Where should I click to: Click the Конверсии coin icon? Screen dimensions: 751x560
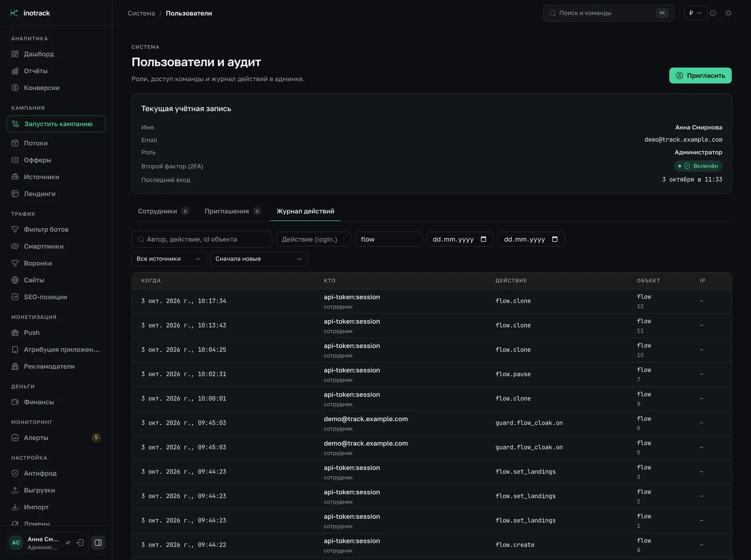[x=15, y=88]
